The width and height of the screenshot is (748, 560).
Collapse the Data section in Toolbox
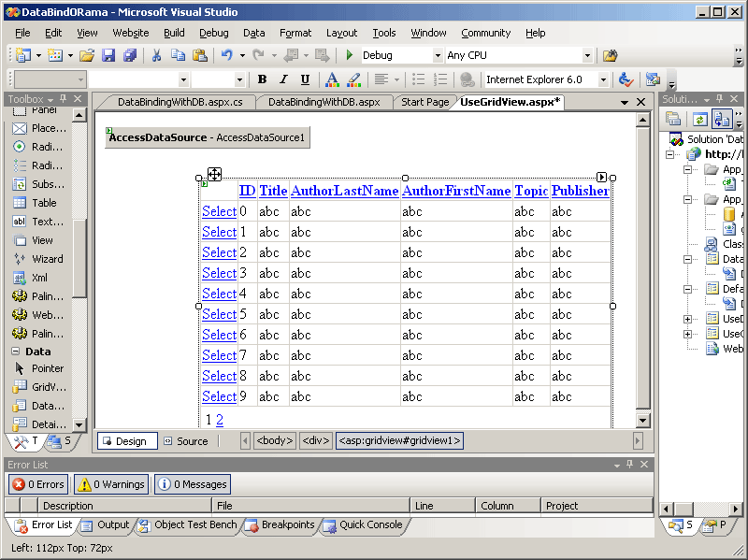pyautogui.click(x=17, y=352)
